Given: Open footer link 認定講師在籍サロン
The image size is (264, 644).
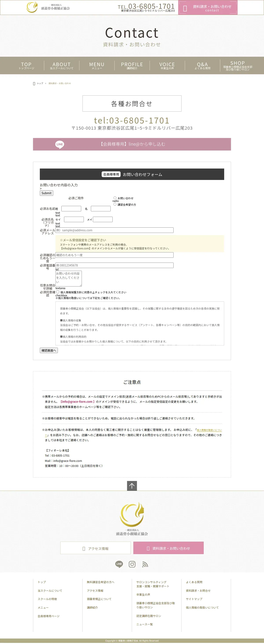Looking at the screenshot, I should click(149, 616).
